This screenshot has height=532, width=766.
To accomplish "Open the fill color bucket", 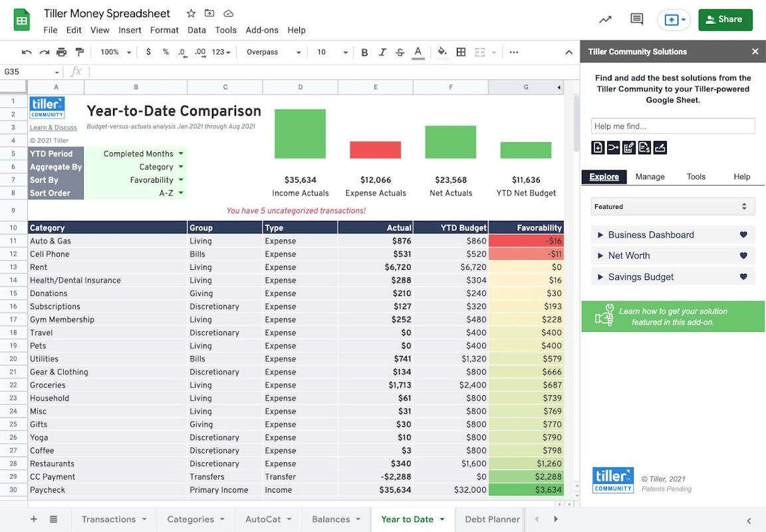I will tap(442, 52).
